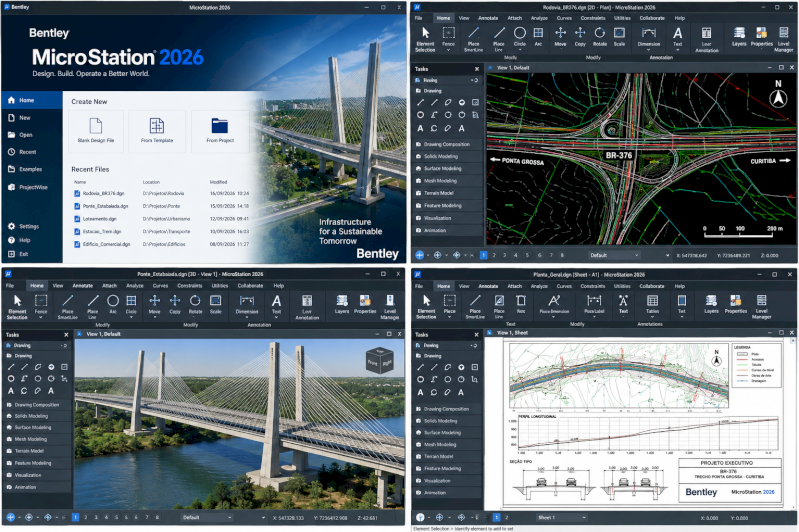Choose Place SmartLine in Rodovia_BR376 ribbon
The width and height of the screenshot is (799, 532).
tap(473, 39)
